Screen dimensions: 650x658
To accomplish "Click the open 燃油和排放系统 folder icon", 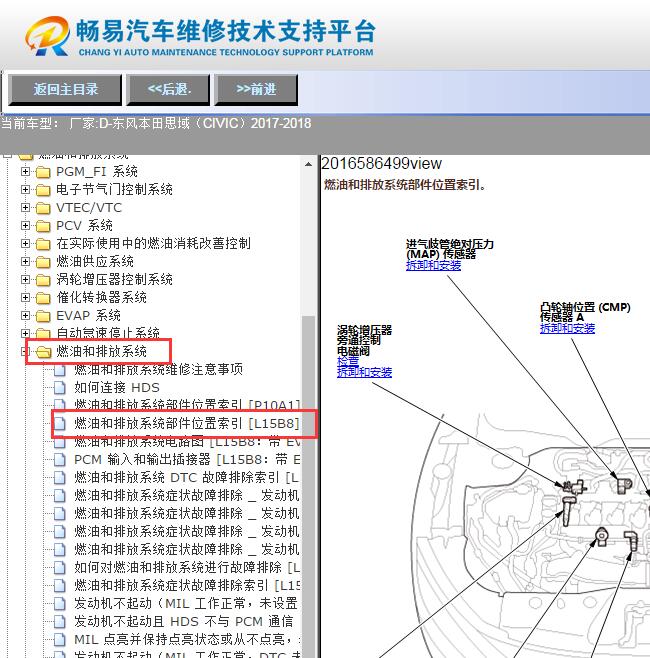I will pos(44,352).
